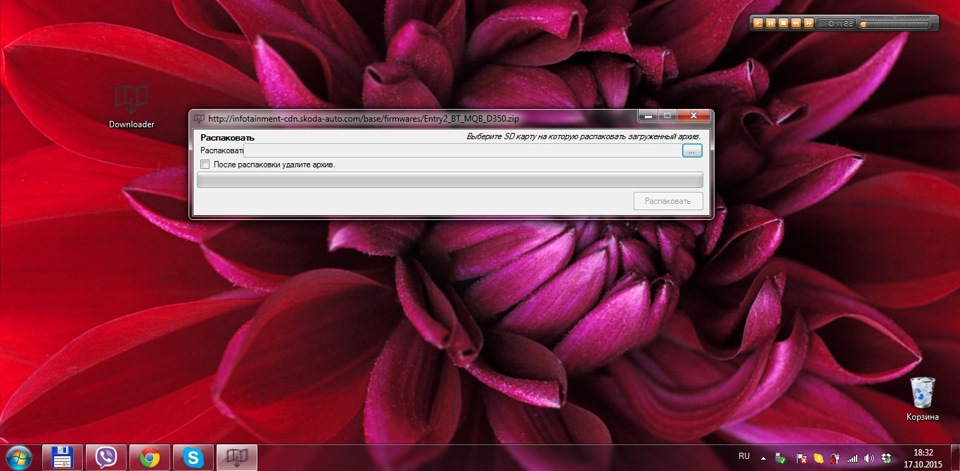Open Viber from the taskbar
This screenshot has height=471, width=960.
(106, 458)
